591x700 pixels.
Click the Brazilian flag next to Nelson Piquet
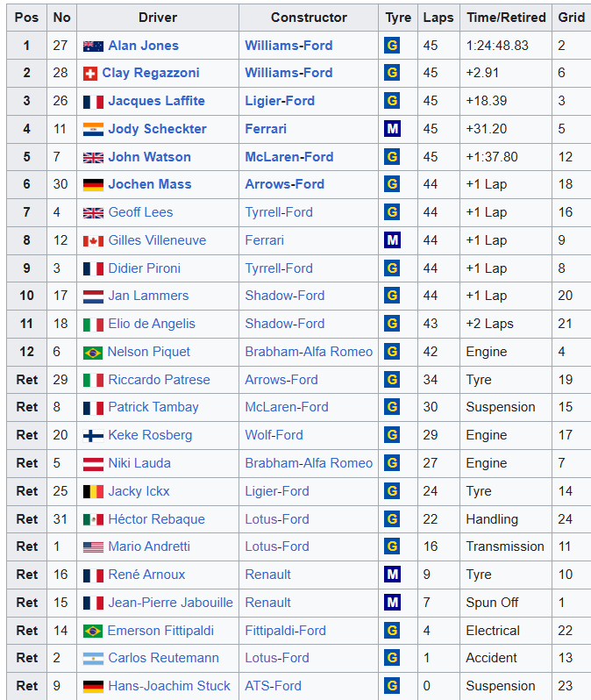click(93, 353)
